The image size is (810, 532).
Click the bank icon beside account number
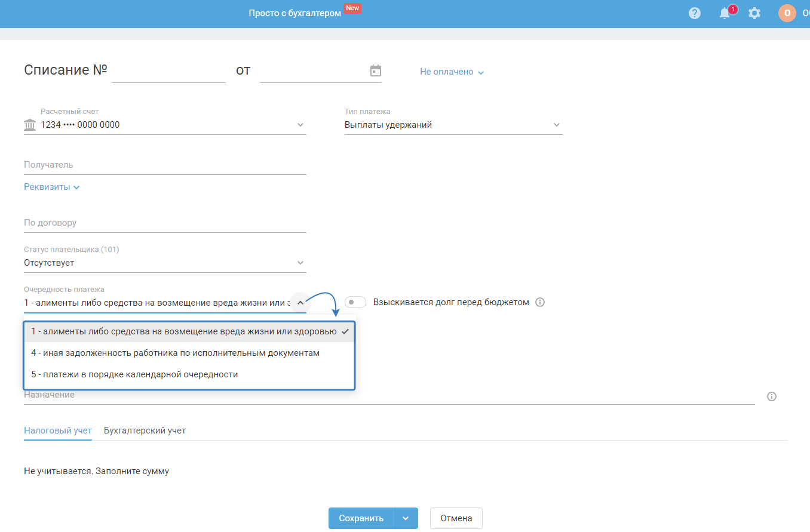click(x=30, y=125)
